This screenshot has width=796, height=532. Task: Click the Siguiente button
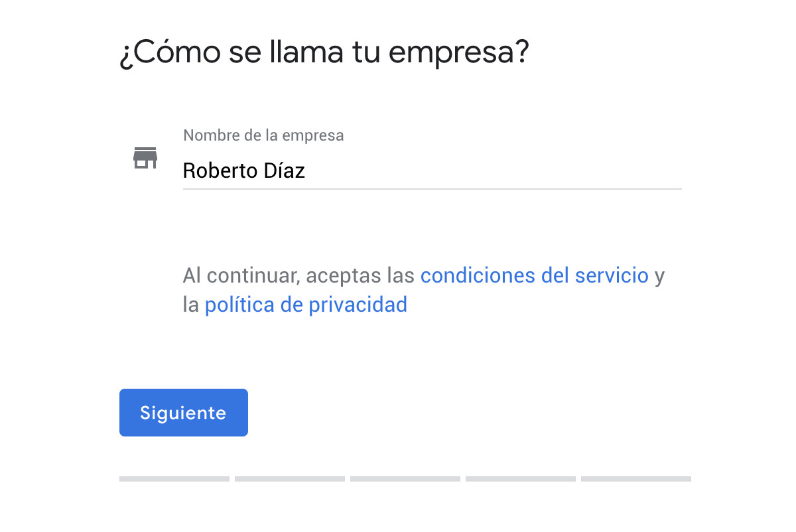tap(184, 413)
